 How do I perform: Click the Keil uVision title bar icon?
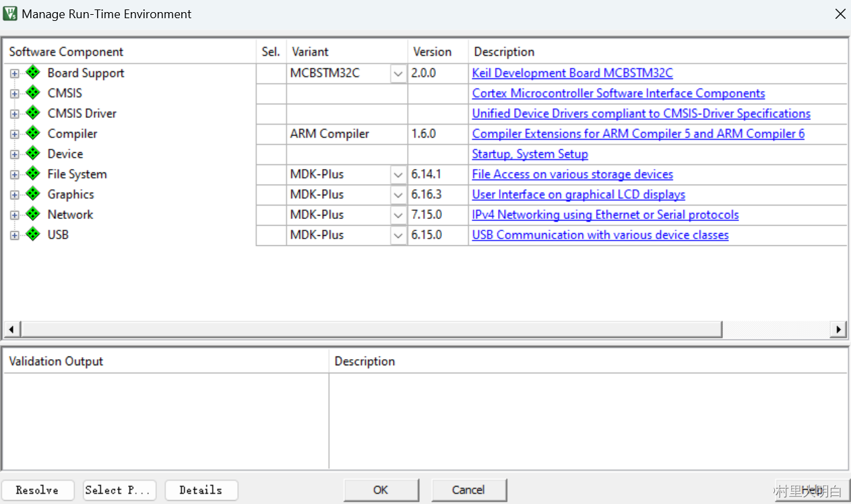coord(10,13)
